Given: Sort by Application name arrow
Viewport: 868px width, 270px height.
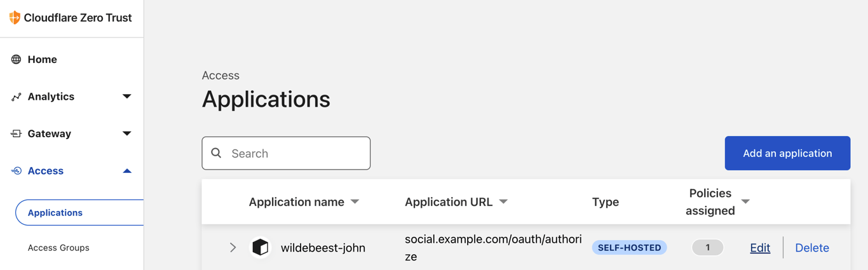Looking at the screenshot, I should coord(355,202).
